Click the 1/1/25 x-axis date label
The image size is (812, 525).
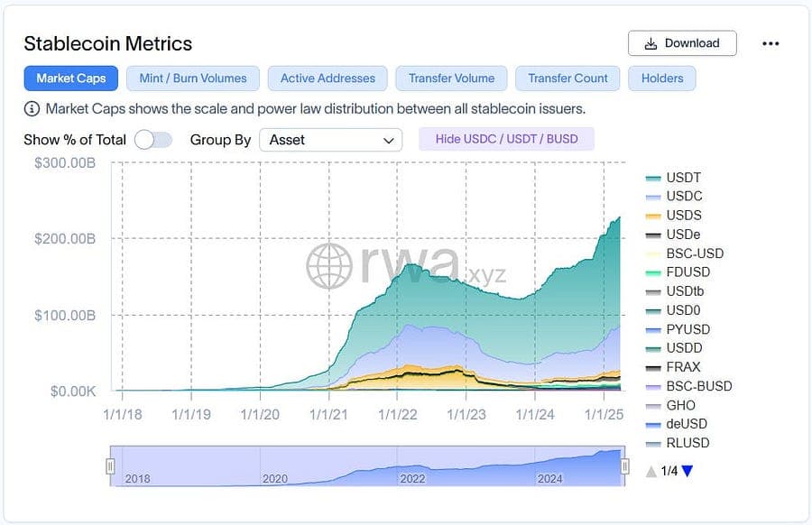tap(604, 414)
